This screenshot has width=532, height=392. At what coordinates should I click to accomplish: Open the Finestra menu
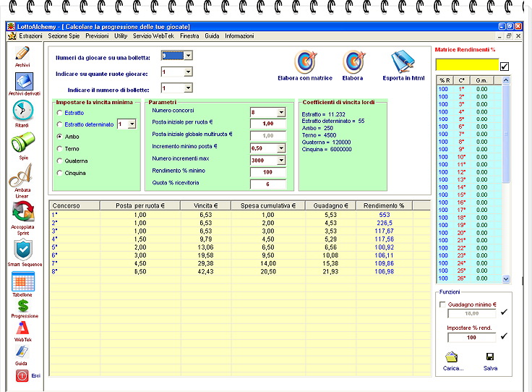click(x=189, y=36)
